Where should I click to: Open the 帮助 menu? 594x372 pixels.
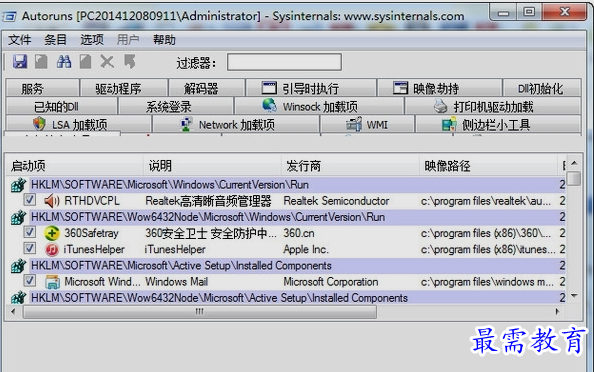[164, 40]
